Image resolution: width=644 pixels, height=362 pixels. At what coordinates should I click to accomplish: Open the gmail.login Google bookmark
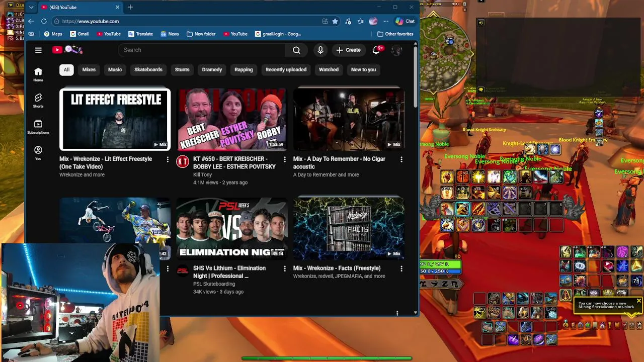click(x=278, y=34)
